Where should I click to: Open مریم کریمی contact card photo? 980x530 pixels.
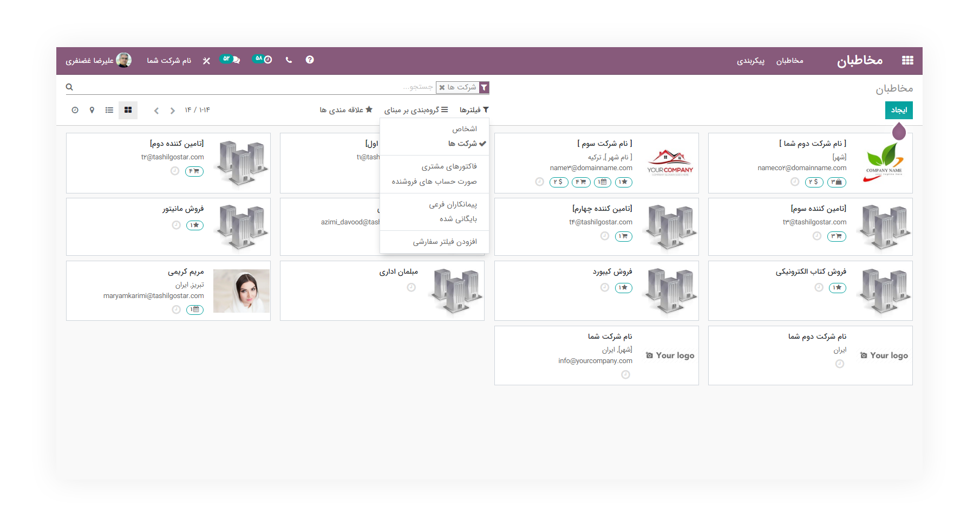[241, 291]
